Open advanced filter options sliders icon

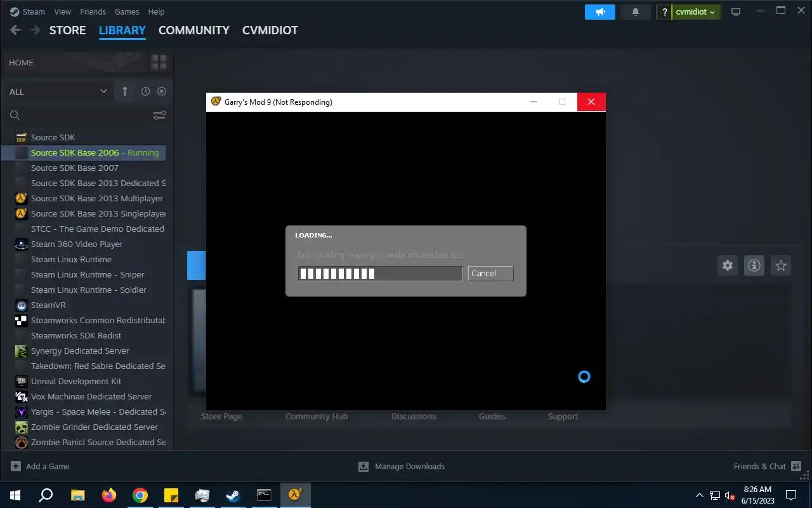coord(159,115)
